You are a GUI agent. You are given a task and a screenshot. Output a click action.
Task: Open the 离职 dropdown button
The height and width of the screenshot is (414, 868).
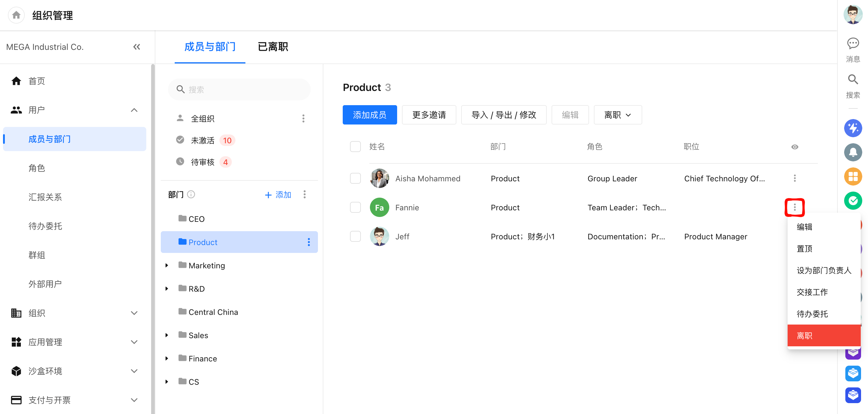point(617,115)
